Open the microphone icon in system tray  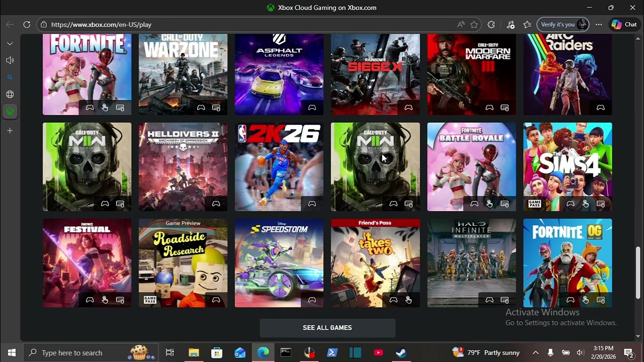(551, 352)
